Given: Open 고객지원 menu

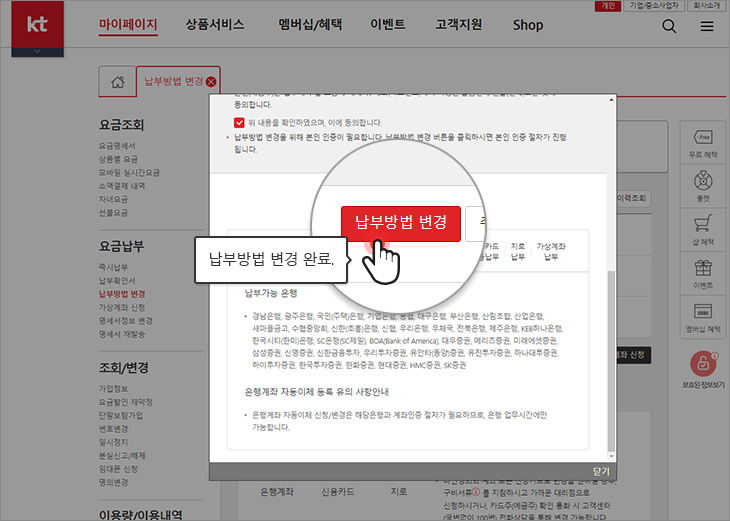Looking at the screenshot, I should coord(459,24).
